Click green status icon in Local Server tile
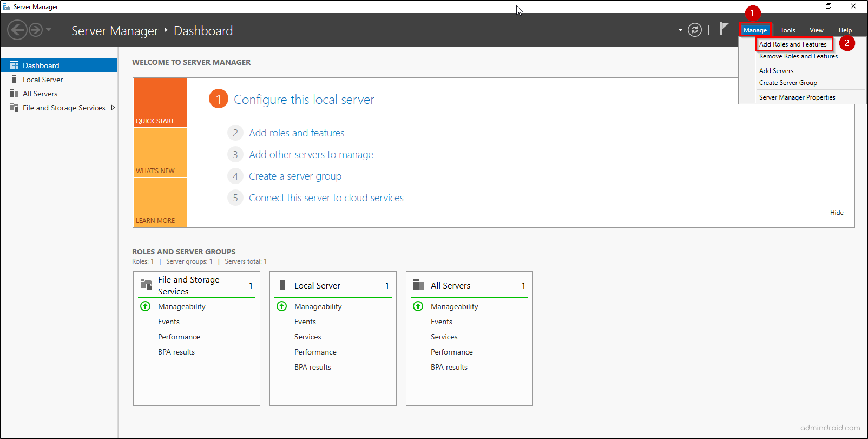The height and width of the screenshot is (439, 868). click(x=282, y=306)
